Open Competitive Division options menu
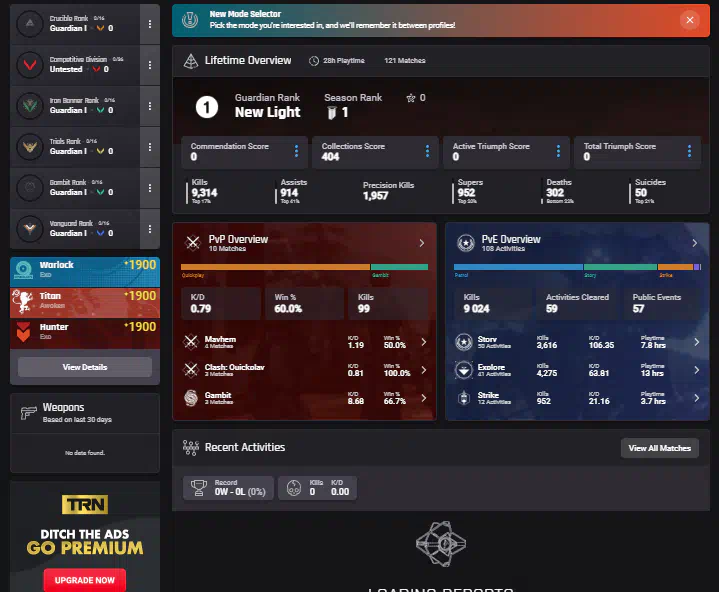 pos(149,65)
